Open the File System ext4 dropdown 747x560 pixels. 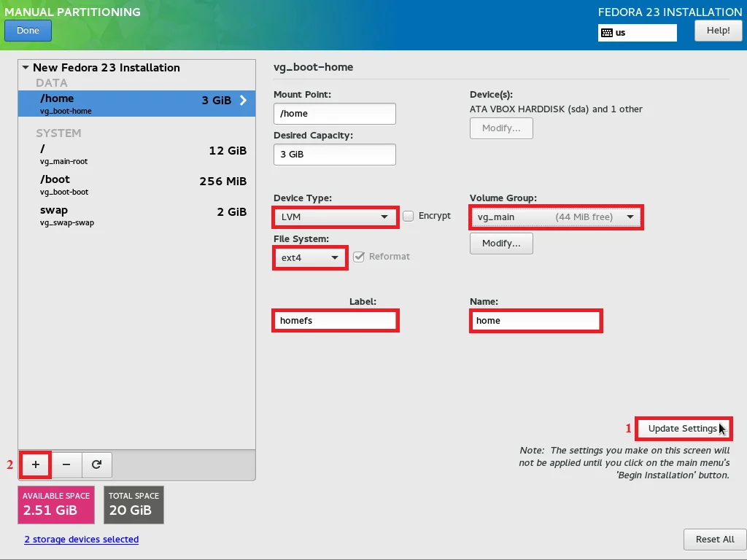pyautogui.click(x=310, y=258)
